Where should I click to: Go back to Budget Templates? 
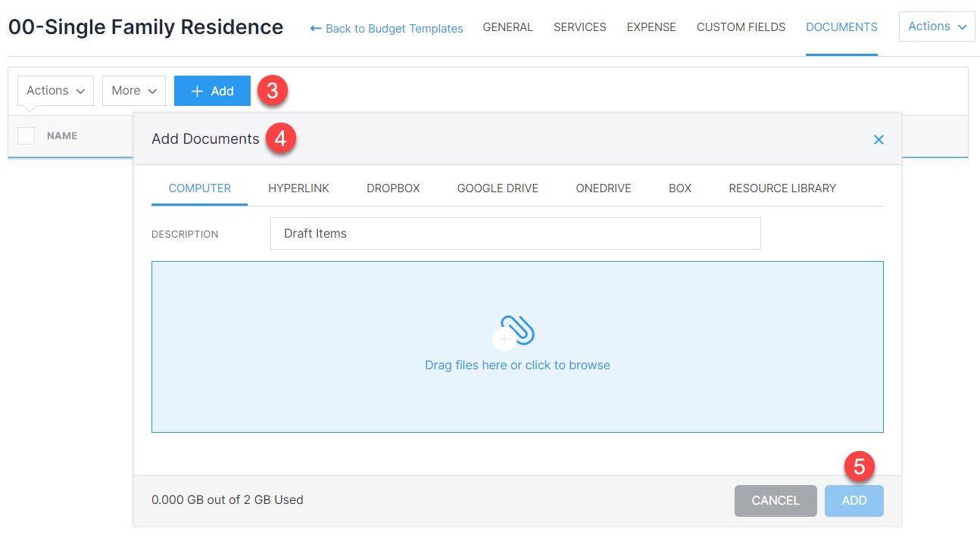pyautogui.click(x=386, y=28)
